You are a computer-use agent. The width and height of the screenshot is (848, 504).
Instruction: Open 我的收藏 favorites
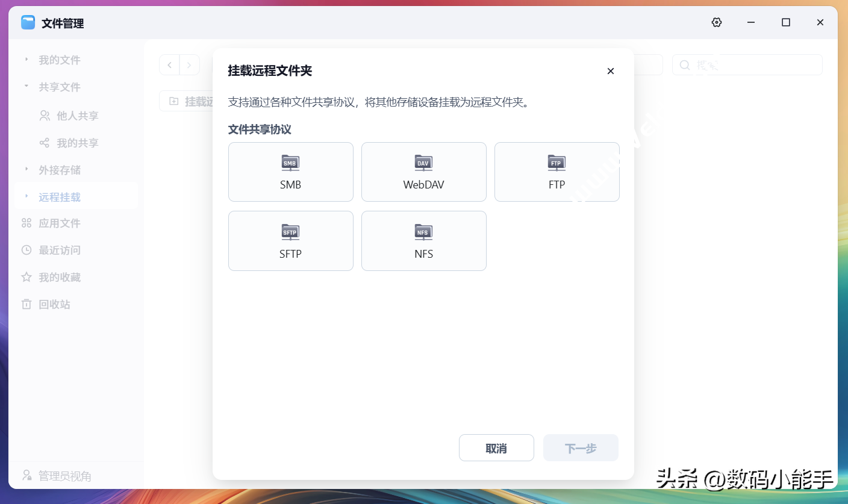pyautogui.click(x=51, y=277)
